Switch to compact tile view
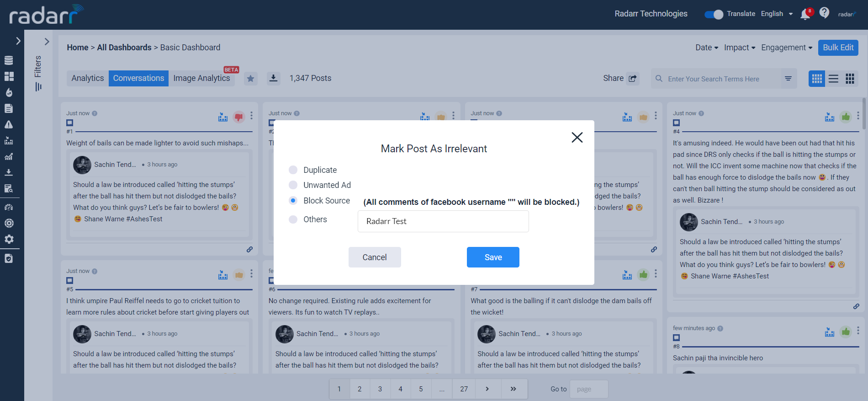The height and width of the screenshot is (401, 868). (850, 79)
